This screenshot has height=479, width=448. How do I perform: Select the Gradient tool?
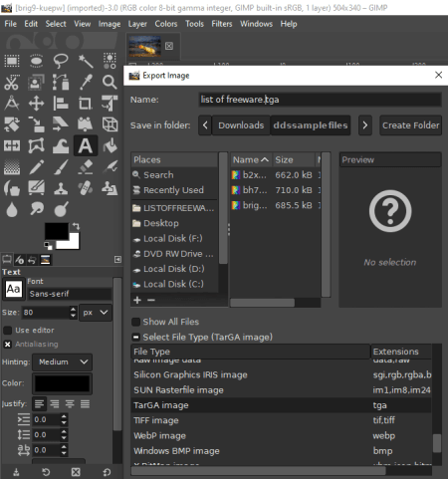[12, 167]
